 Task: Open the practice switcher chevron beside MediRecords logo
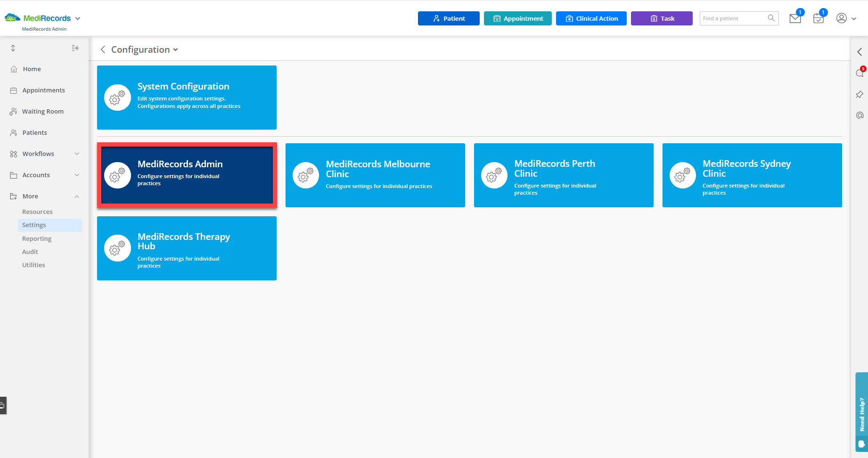click(78, 18)
